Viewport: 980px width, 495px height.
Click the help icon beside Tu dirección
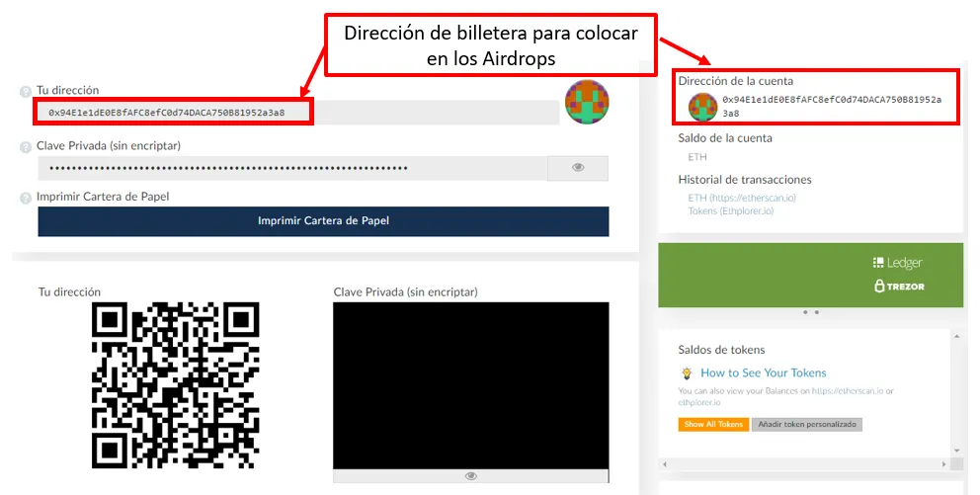tap(26, 92)
